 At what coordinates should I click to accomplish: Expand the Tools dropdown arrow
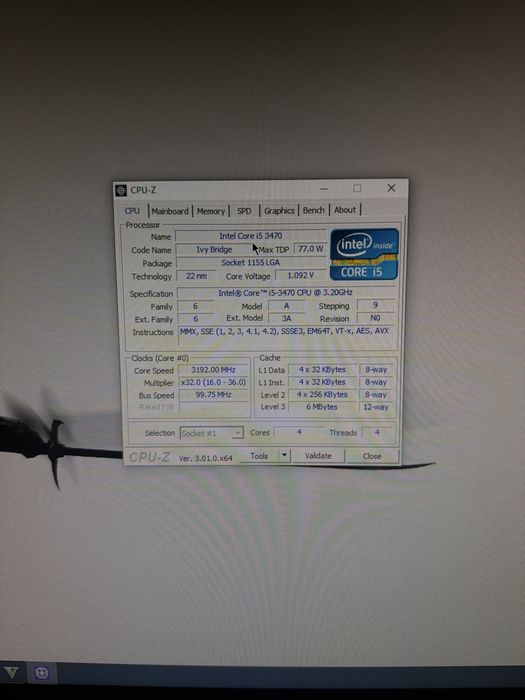pyautogui.click(x=284, y=456)
